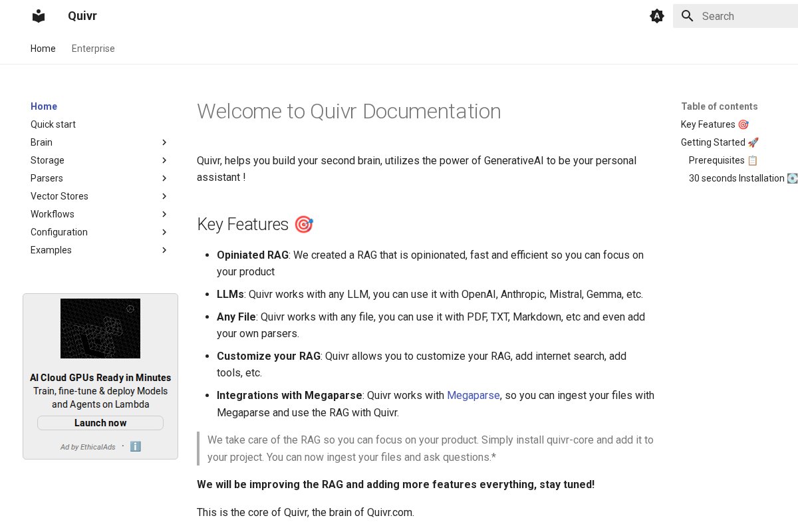Open the Ad by EthicalAds link
Viewport: 798px width, 532px height.
(x=87, y=447)
